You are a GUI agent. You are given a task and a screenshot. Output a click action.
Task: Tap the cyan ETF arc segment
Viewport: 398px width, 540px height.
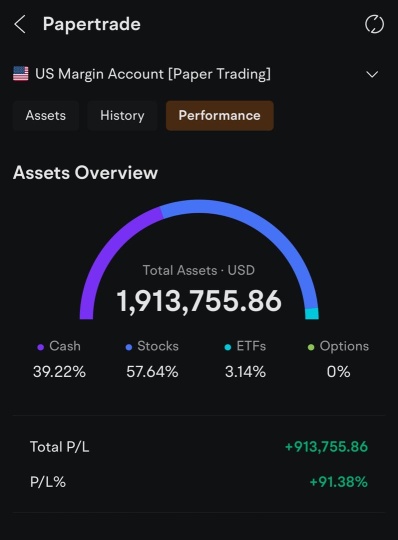click(312, 314)
